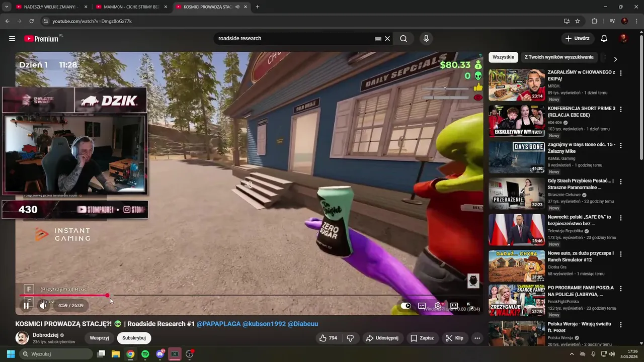Open Utwórz create menu
This screenshot has height=362, width=644.
[x=578, y=39]
